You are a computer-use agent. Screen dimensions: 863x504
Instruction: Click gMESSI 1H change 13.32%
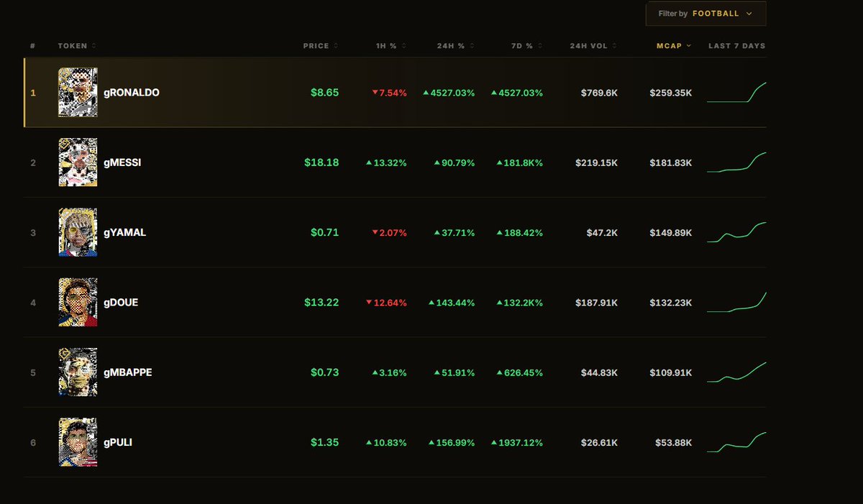(386, 163)
